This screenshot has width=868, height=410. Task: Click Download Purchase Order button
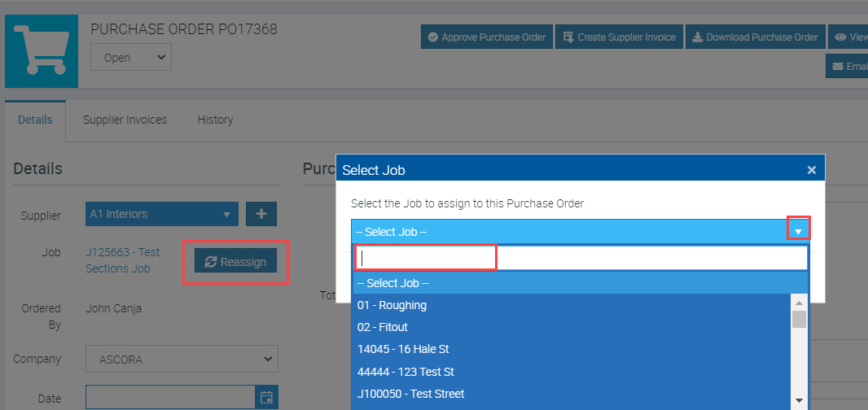click(754, 37)
